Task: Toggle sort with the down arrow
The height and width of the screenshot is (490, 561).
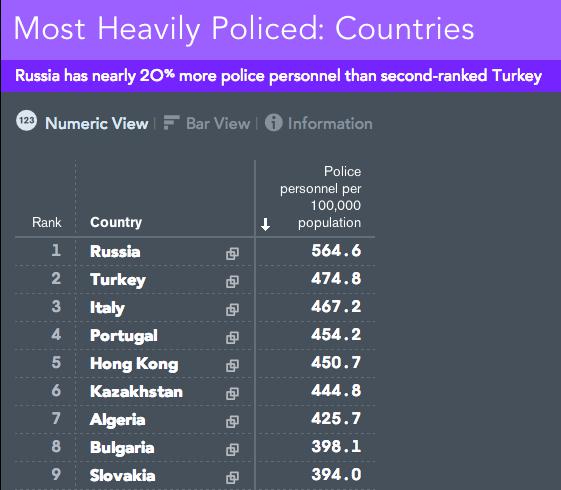Action: point(265,225)
